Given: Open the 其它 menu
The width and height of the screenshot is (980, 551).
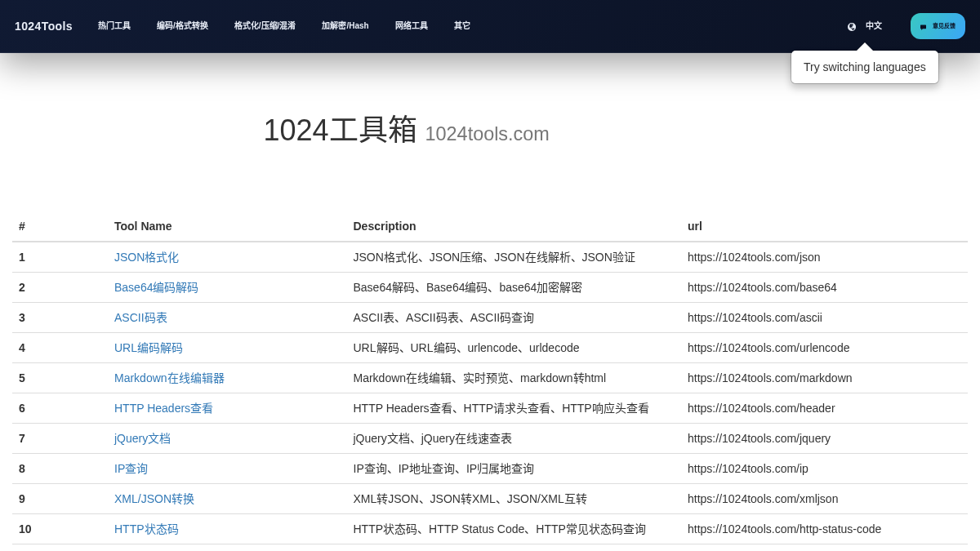Looking at the screenshot, I should pos(462,26).
